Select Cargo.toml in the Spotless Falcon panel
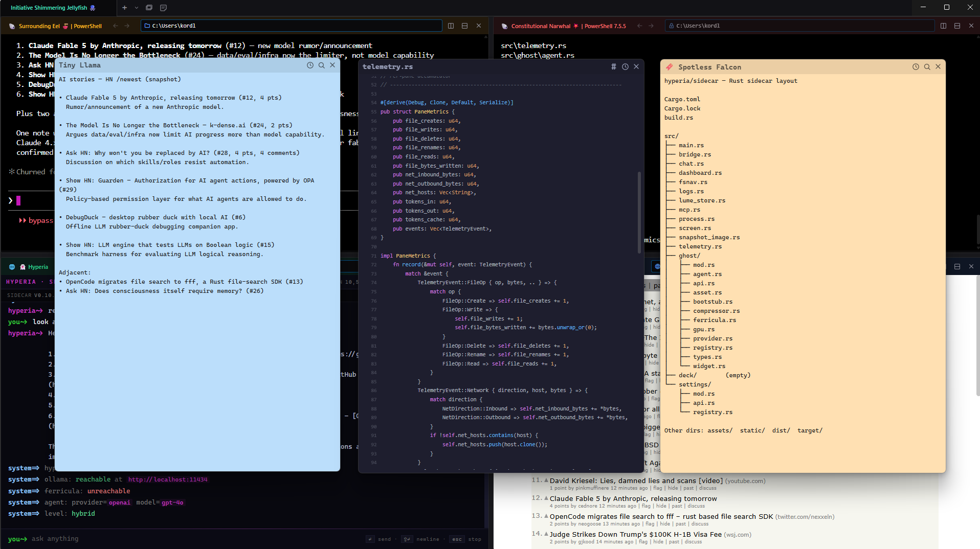Viewport: 980px width, 549px height. [x=682, y=99]
